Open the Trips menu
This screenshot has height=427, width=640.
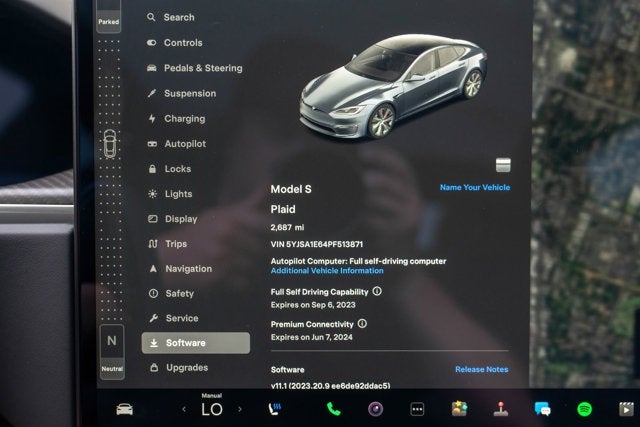click(168, 244)
